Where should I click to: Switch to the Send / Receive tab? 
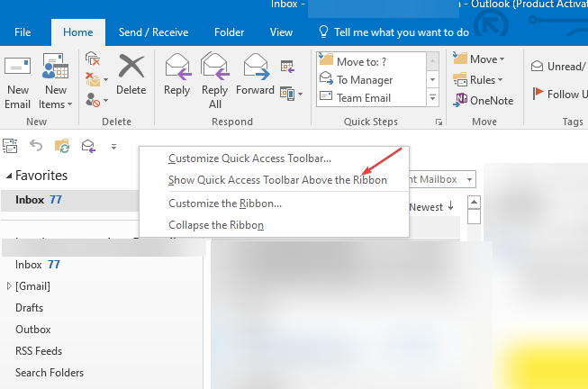(153, 32)
